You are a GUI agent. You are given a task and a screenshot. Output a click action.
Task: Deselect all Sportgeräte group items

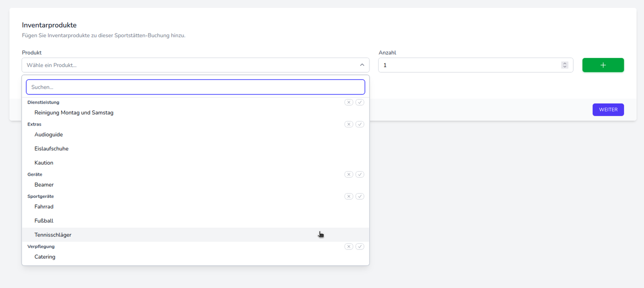point(349,196)
